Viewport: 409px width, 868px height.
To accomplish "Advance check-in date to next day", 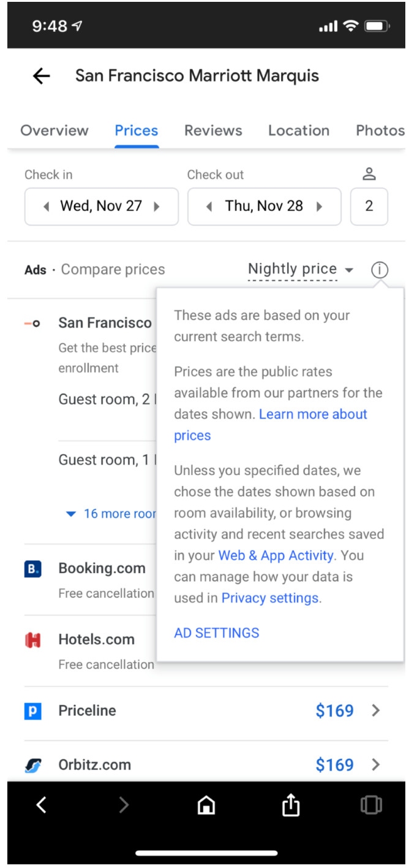I will (157, 207).
